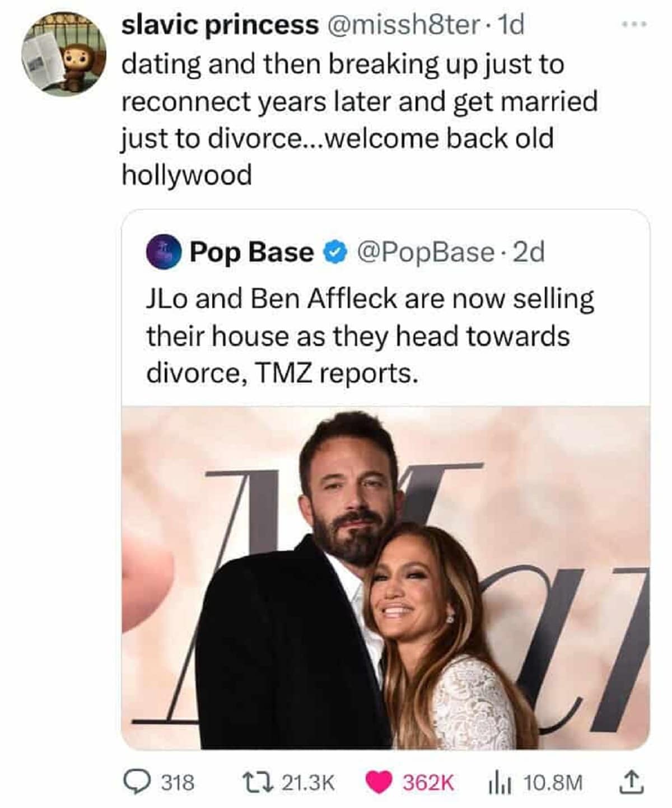Viewport: 672px width, 808px height.
Task: Open the couple photo in quoted tweet
Action: pyautogui.click(x=385, y=577)
